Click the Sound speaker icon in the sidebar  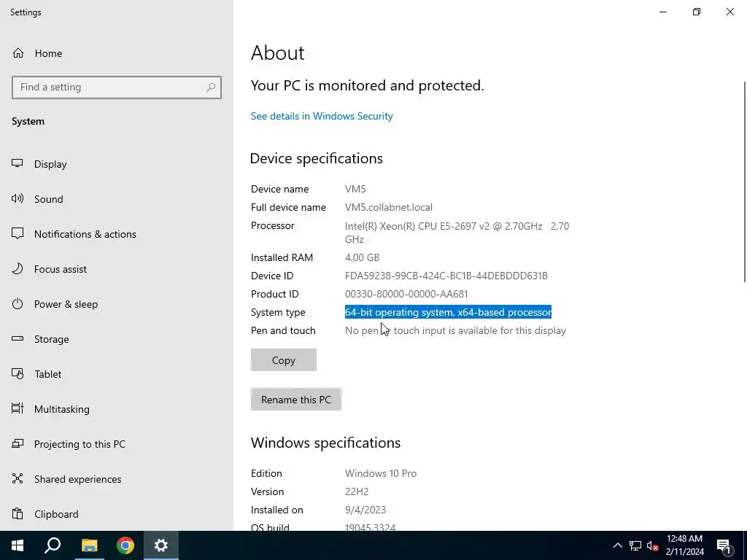click(x=18, y=198)
